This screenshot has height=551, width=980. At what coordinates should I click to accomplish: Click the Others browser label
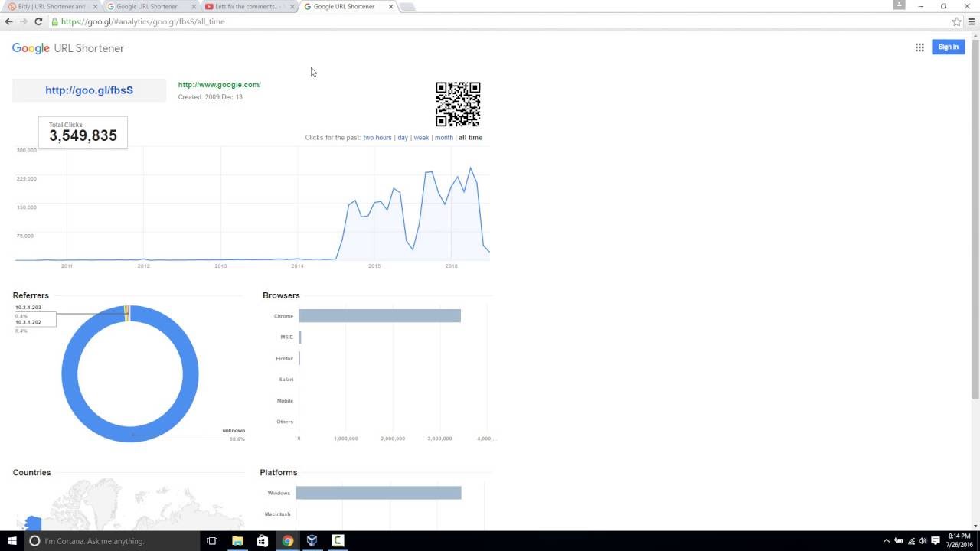click(285, 422)
